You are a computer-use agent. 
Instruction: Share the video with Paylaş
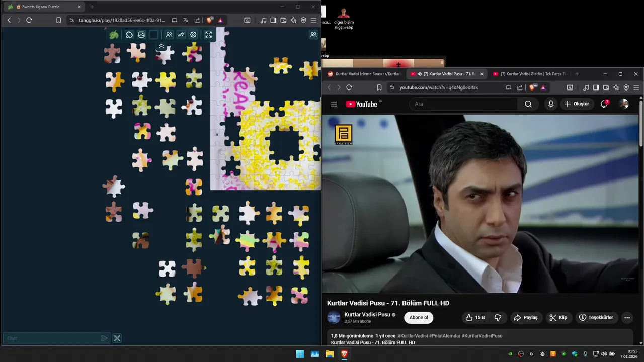click(x=526, y=318)
